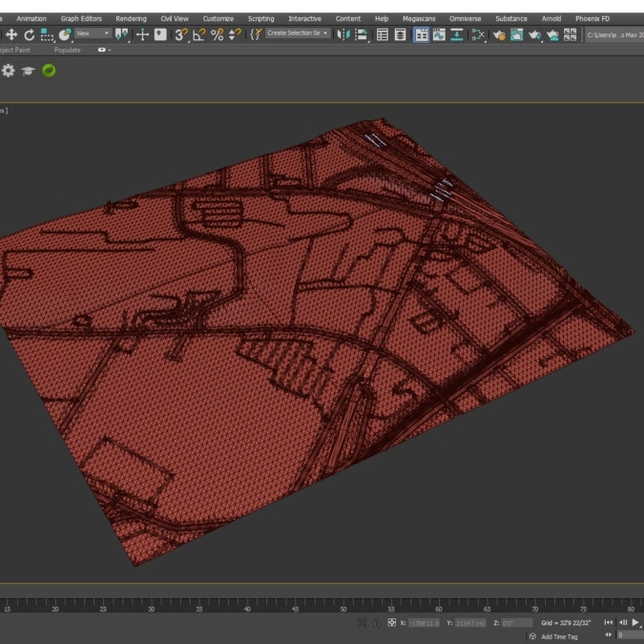Select the Move tool in main toolbar

tap(11, 34)
